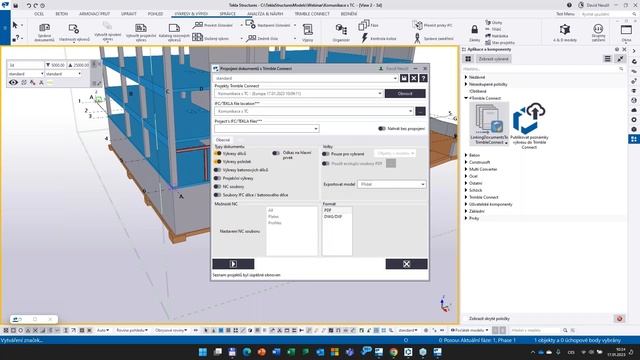Run Kontrola kolizí lightning icon

click(x=365, y=38)
